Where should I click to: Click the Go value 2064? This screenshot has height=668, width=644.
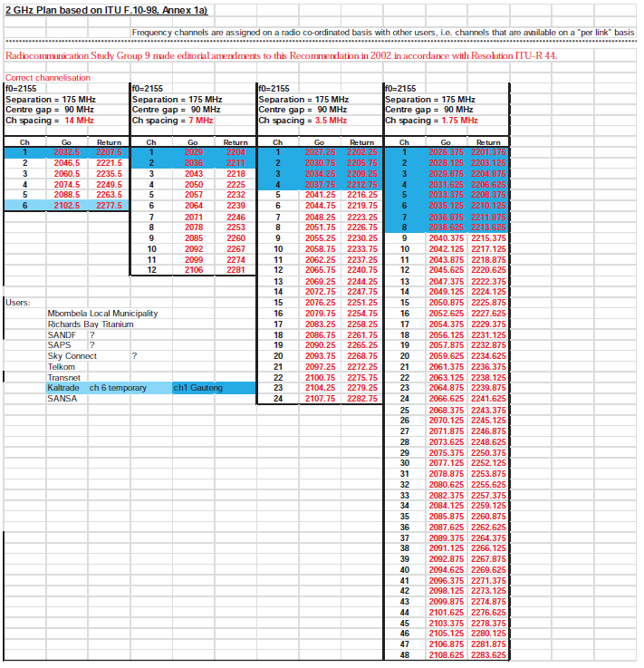(194, 206)
